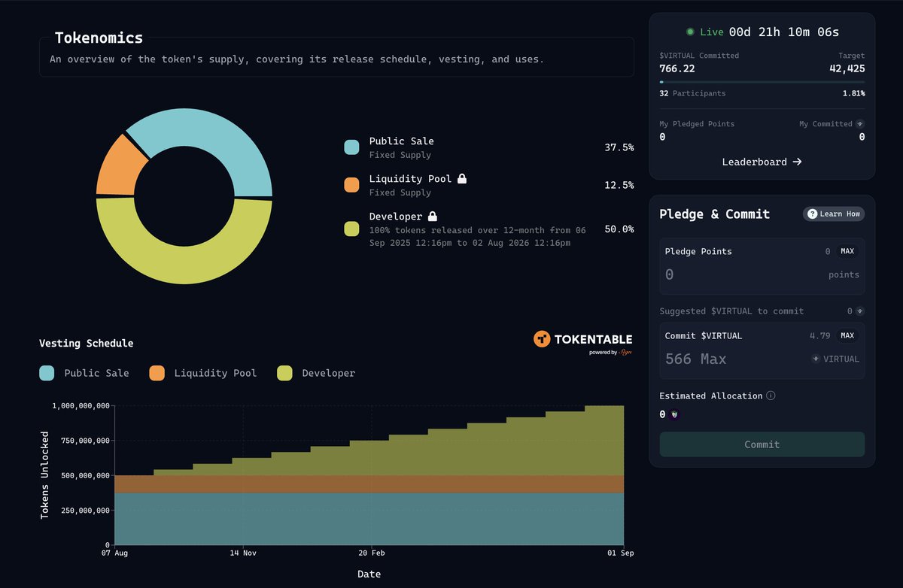The image size is (903, 588).
Task: Click the My Pledged Points label
Action: 697,124
